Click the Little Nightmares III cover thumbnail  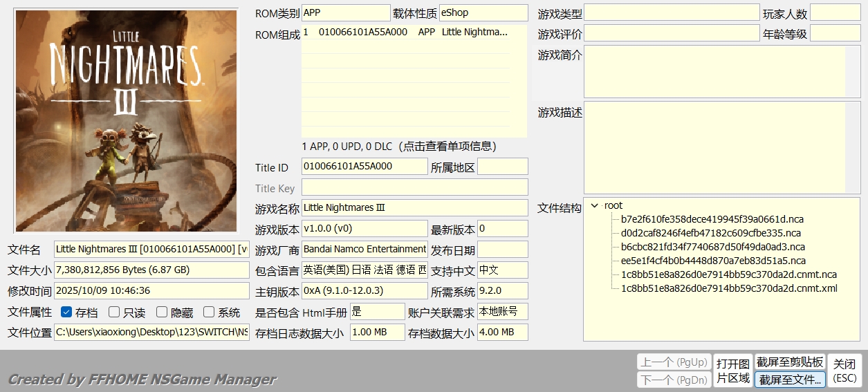126,120
